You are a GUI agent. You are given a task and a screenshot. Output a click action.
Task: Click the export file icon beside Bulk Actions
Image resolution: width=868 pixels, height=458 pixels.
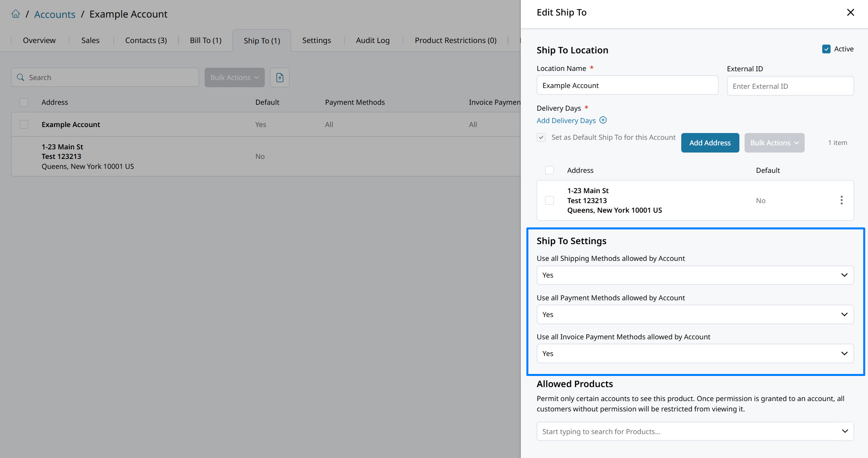280,77
